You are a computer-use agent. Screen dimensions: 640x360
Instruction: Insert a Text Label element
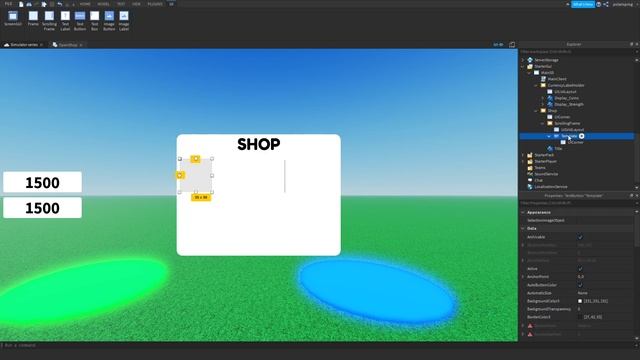pos(65,20)
